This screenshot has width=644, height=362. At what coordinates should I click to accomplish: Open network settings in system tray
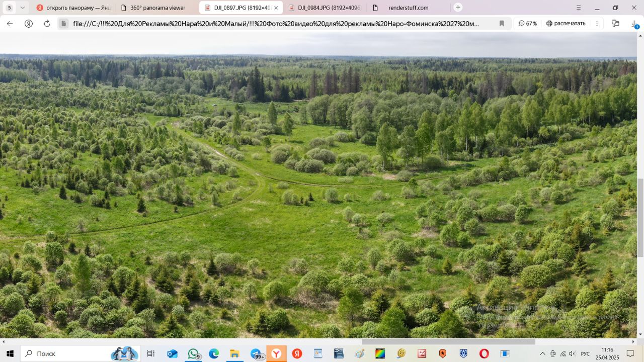562,353
